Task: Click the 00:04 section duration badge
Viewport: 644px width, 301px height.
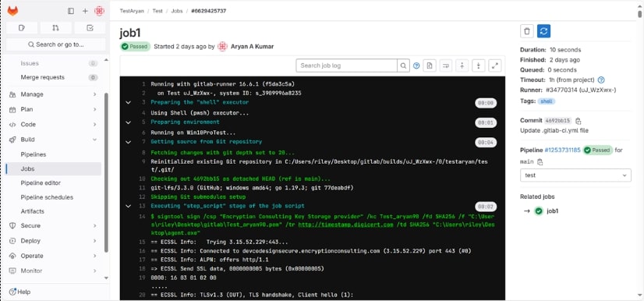Action: pos(486,143)
